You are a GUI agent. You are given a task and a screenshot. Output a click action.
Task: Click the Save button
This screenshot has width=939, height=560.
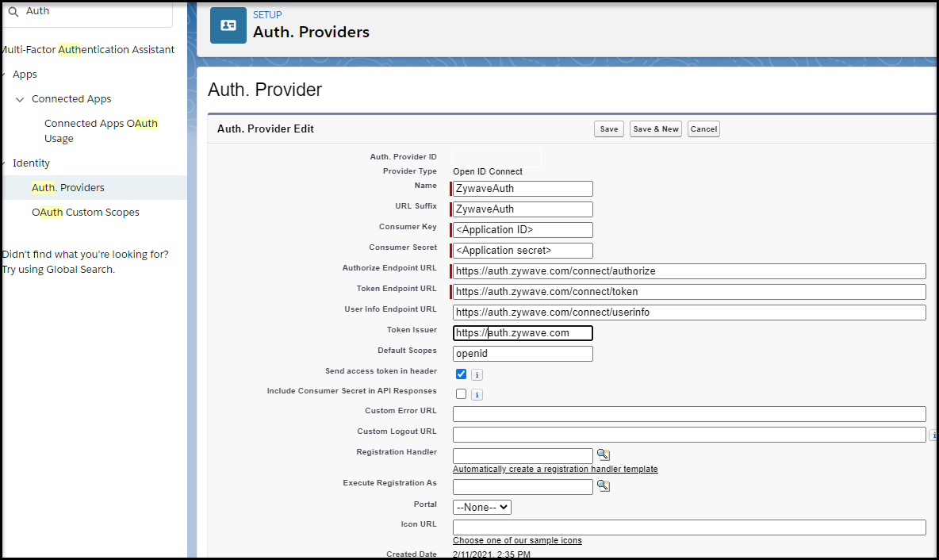coord(609,128)
